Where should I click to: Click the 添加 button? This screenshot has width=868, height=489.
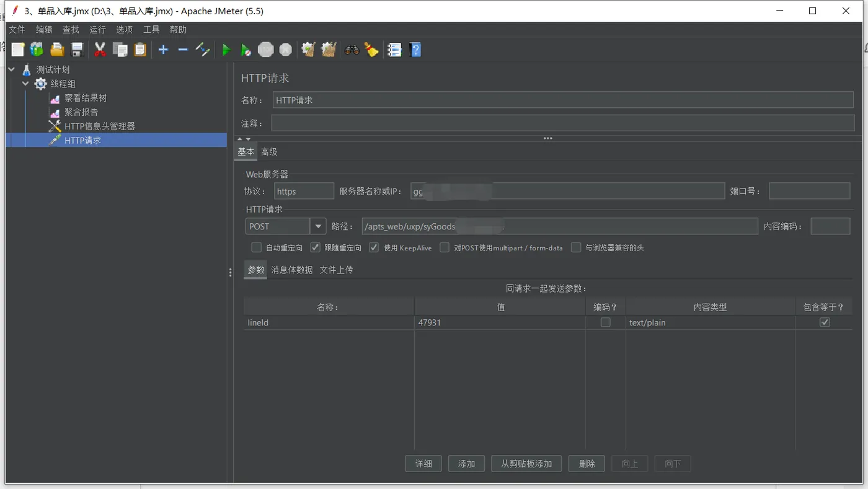[466, 464]
